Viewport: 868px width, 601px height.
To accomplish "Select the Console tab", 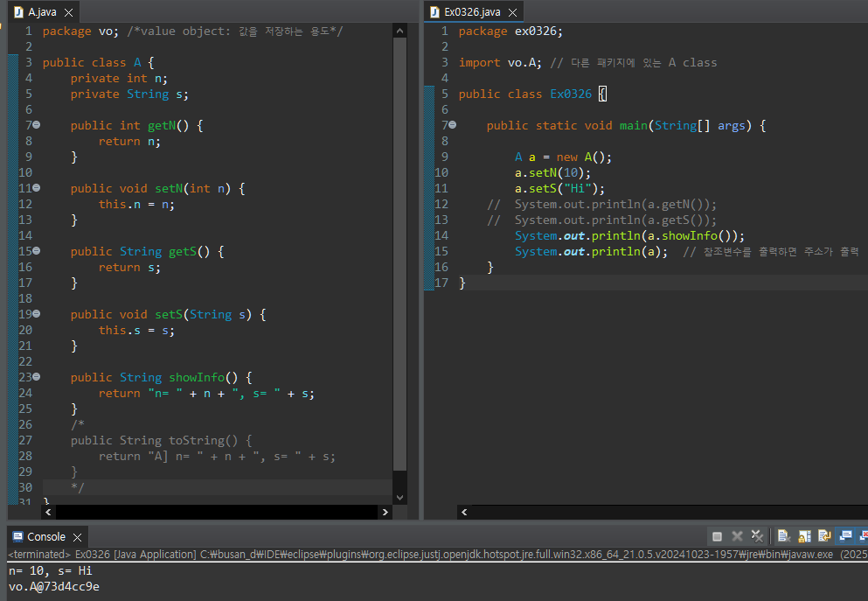I will click(46, 537).
